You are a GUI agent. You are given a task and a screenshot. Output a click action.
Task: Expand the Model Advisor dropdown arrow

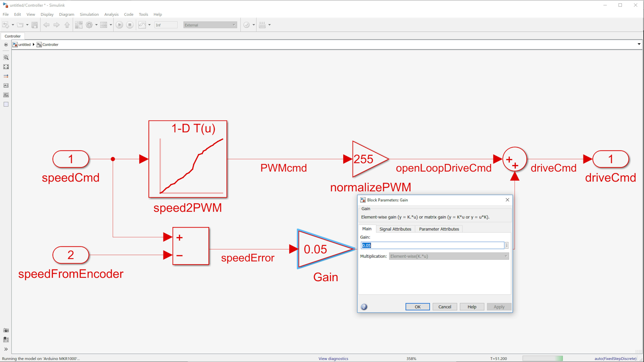click(x=254, y=25)
